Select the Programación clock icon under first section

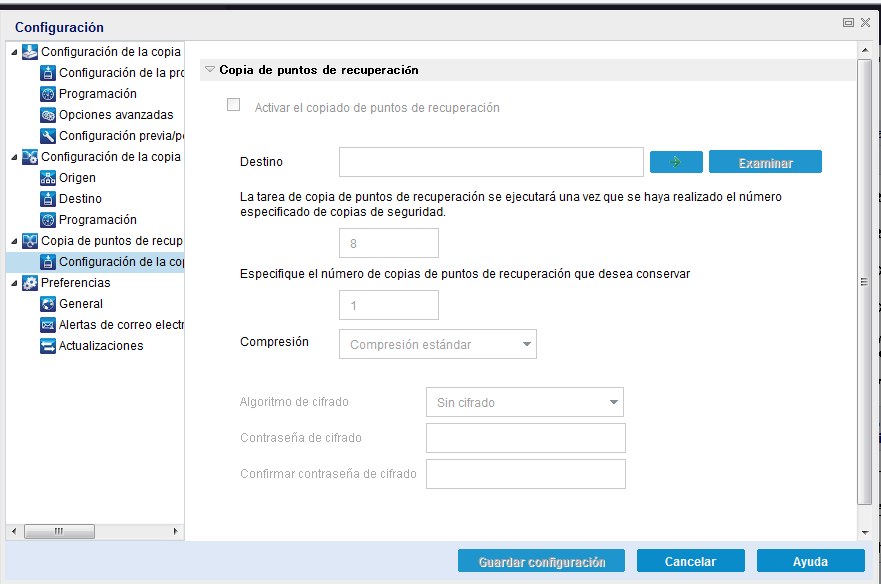tap(48, 93)
